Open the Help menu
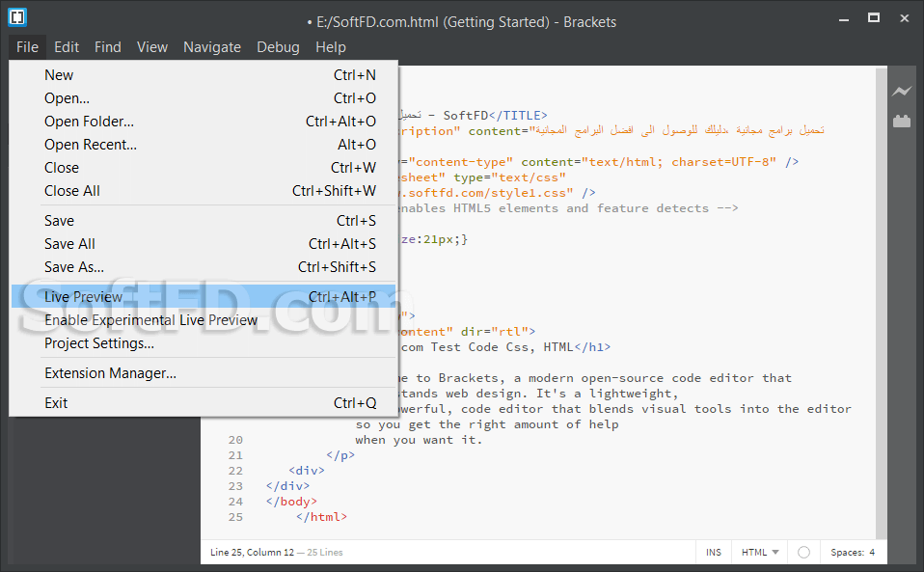This screenshot has height=572, width=924. 331,47
